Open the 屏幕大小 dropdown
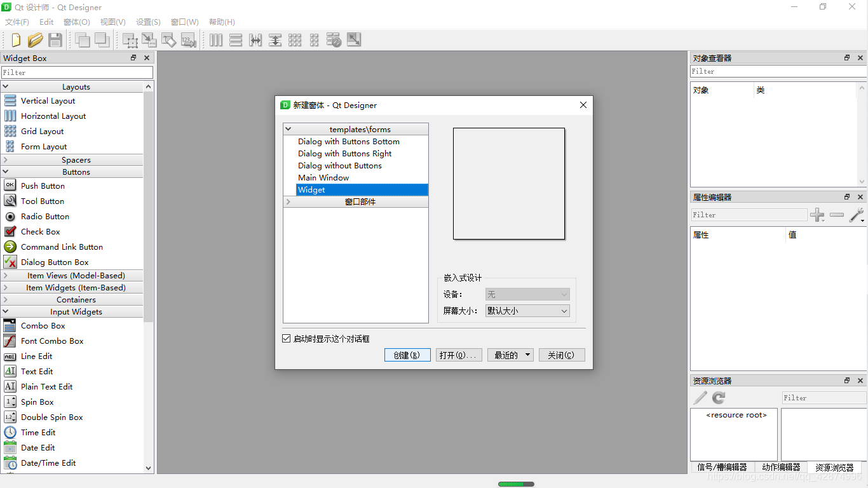This screenshot has width=868, height=488. click(527, 311)
